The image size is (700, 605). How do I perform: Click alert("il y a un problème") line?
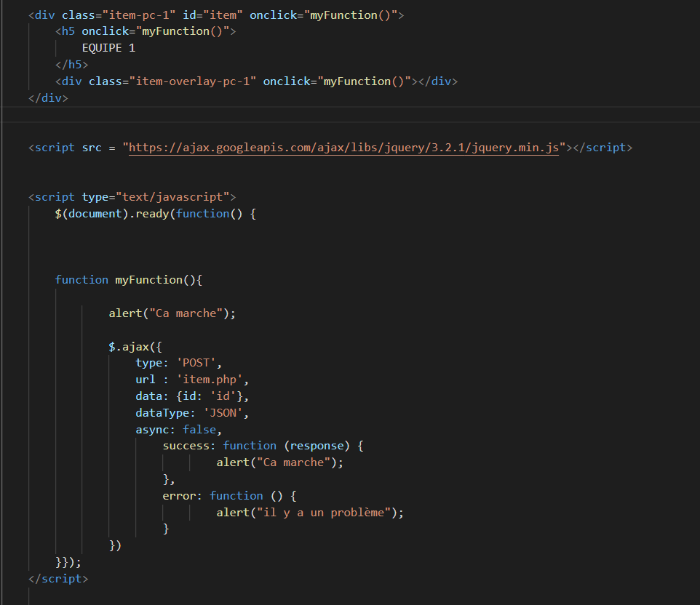310,513
